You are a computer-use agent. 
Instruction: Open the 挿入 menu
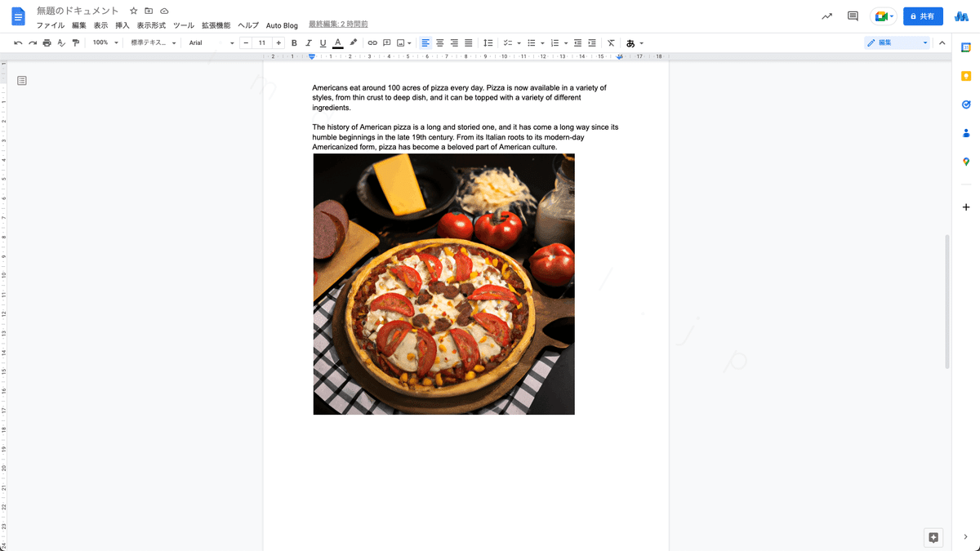(122, 25)
